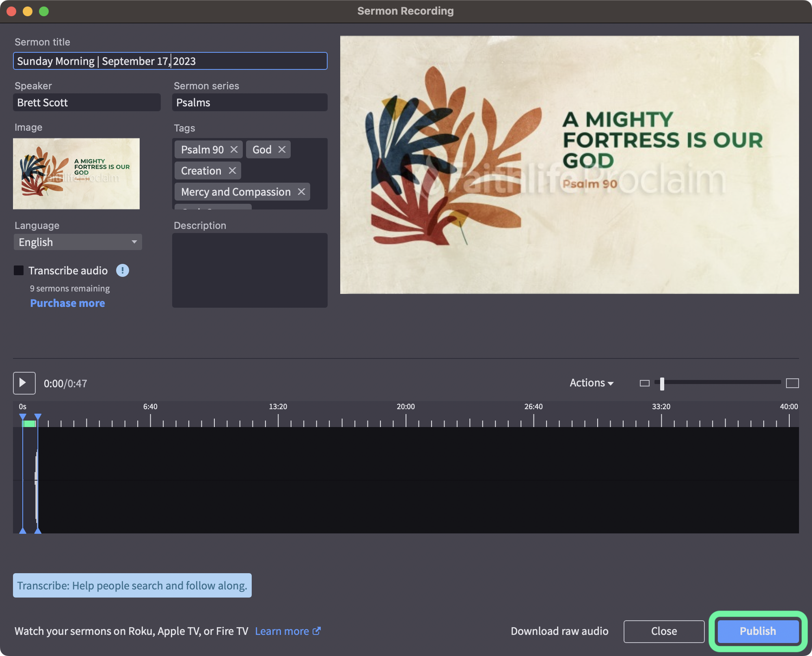The width and height of the screenshot is (812, 656).
Task: Play the sermon recording audio
Action: coord(24,383)
